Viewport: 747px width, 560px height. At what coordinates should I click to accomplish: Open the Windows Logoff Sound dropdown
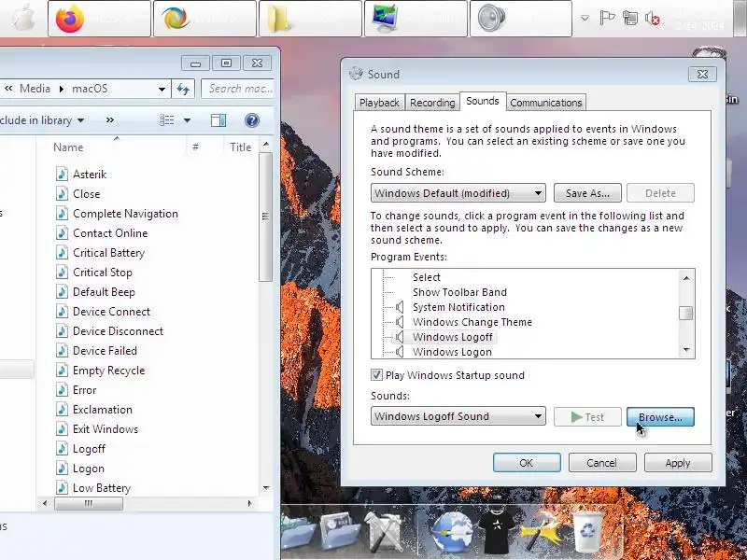[x=458, y=415]
